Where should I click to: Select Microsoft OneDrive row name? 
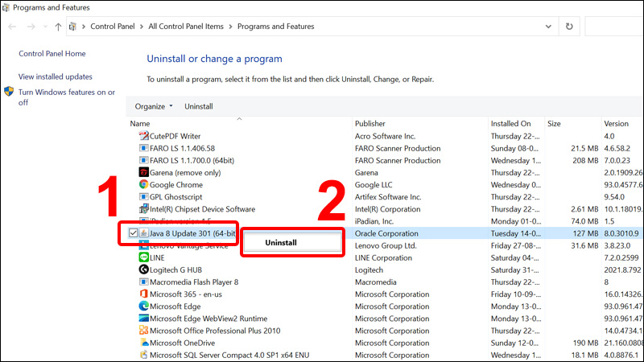[183, 343]
